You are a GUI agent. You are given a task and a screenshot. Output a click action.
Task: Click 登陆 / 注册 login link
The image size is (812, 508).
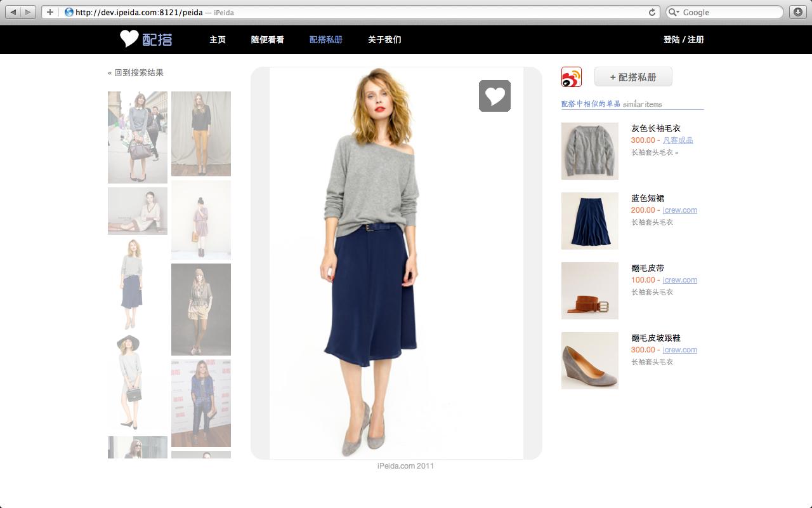click(684, 39)
